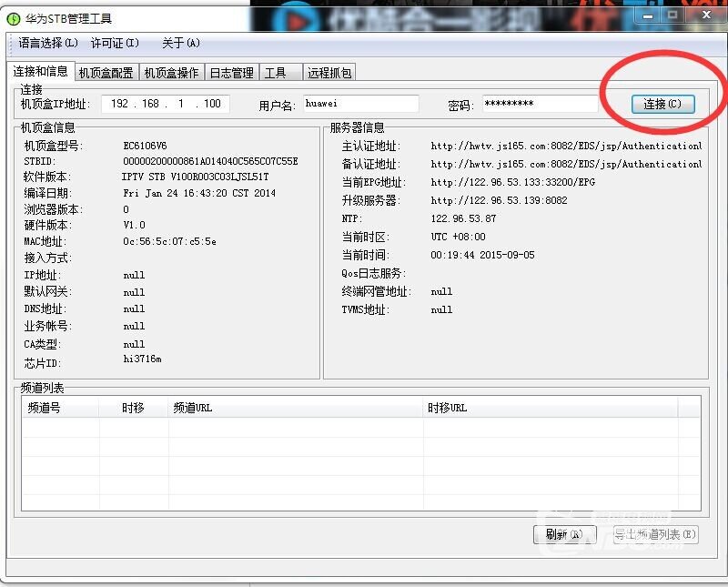728x587 pixels.
Task: Click the 频道URL column header
Action: pos(295,409)
